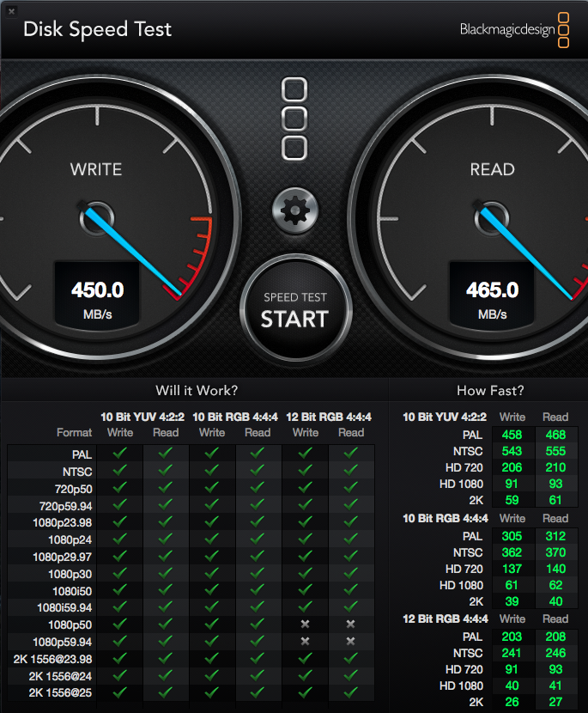
Task: Click '10 Bit YUV 4:2:2' How Fast header
Action: [445, 417]
